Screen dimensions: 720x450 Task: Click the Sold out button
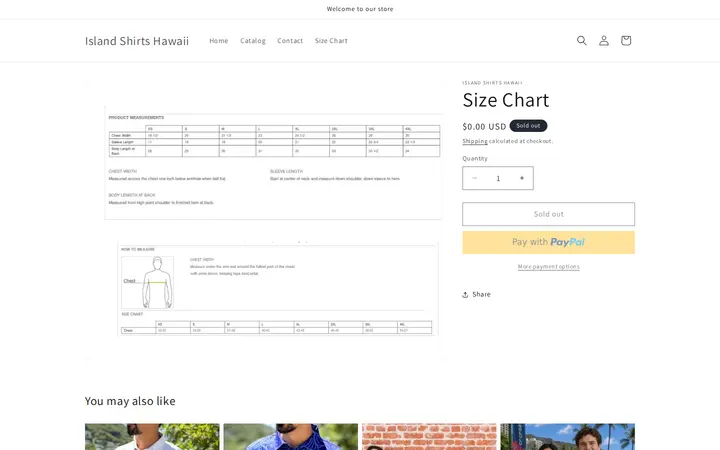pyautogui.click(x=548, y=214)
